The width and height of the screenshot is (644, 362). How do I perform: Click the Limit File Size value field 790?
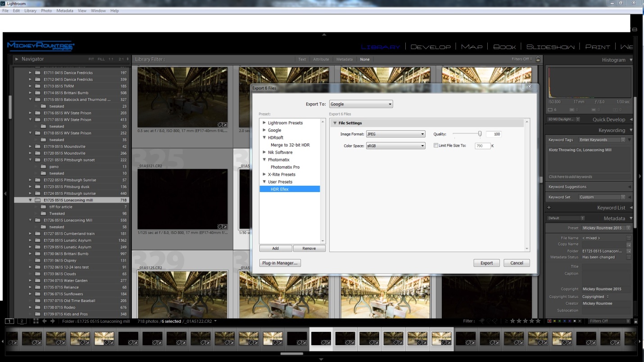coord(482,146)
